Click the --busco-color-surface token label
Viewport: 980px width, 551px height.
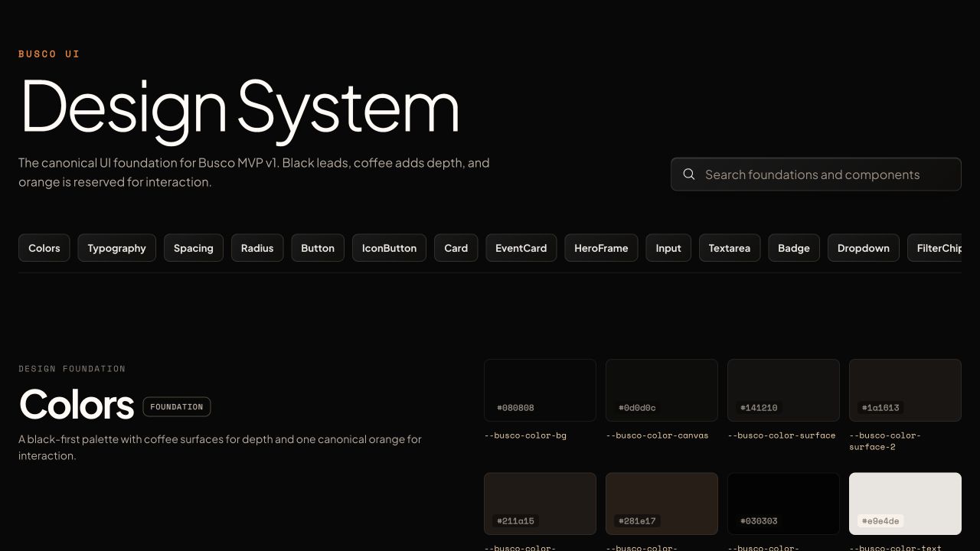point(782,435)
